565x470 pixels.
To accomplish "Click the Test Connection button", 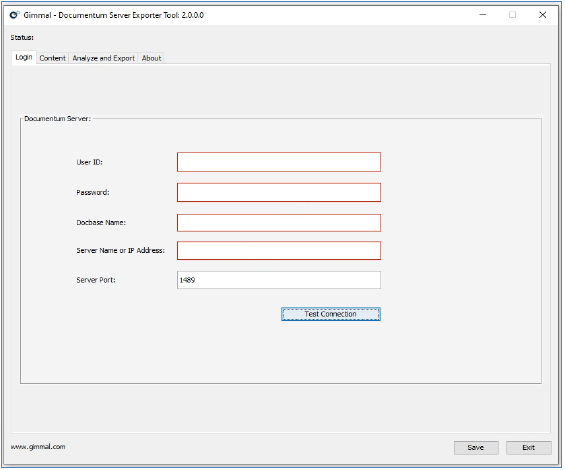I will [331, 314].
